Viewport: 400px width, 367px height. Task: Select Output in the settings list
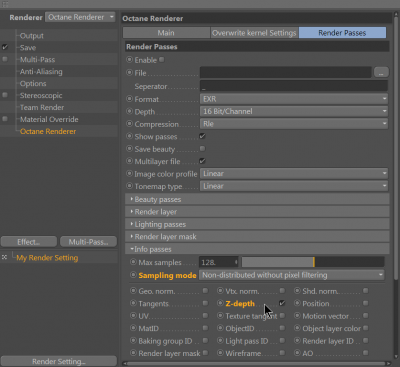pyautogui.click(x=32, y=36)
